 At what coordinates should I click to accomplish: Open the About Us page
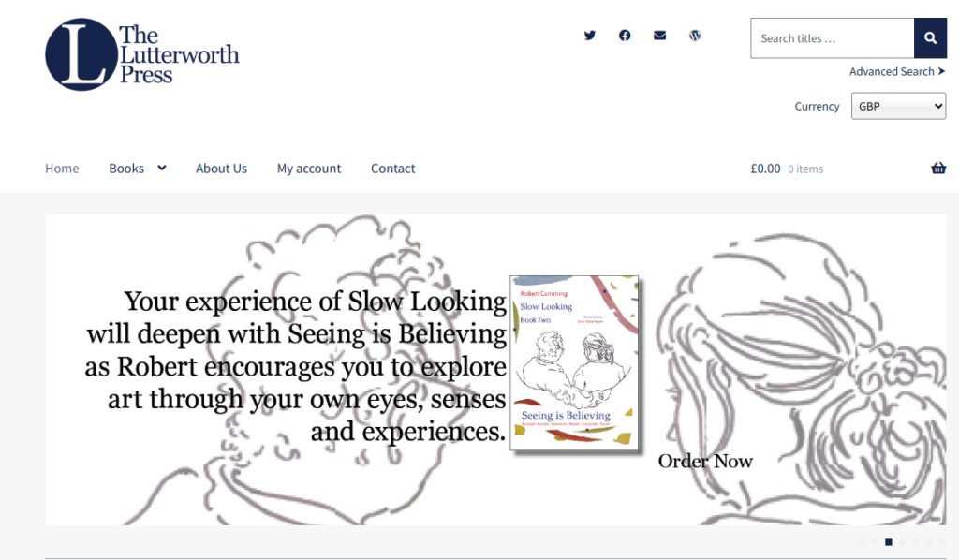pyautogui.click(x=221, y=169)
